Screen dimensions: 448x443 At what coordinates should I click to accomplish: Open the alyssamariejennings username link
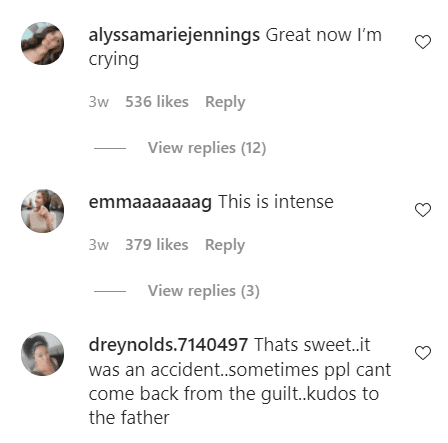pyautogui.click(x=174, y=35)
